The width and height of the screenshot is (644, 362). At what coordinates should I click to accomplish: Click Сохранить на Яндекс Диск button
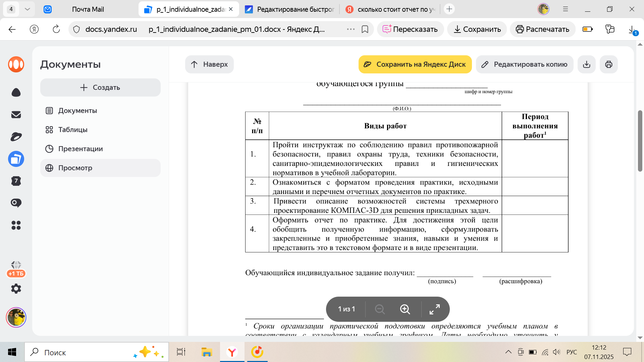coord(415,64)
